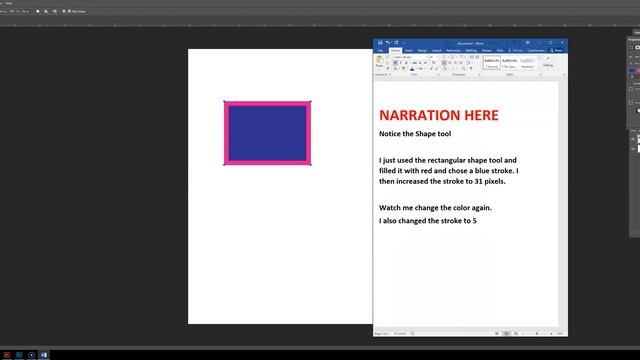640x360 pixels.
Task: Align paragraph text right
Action: click(456, 62)
